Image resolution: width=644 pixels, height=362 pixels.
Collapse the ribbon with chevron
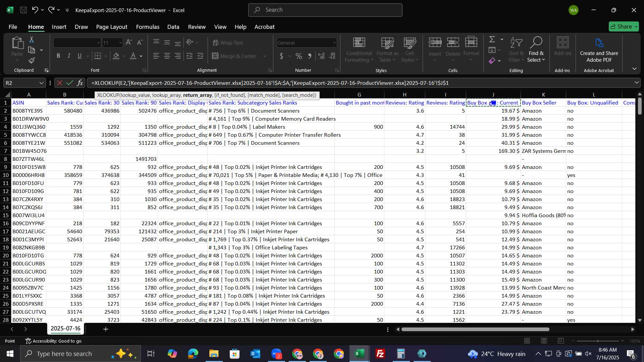pos(634,69)
